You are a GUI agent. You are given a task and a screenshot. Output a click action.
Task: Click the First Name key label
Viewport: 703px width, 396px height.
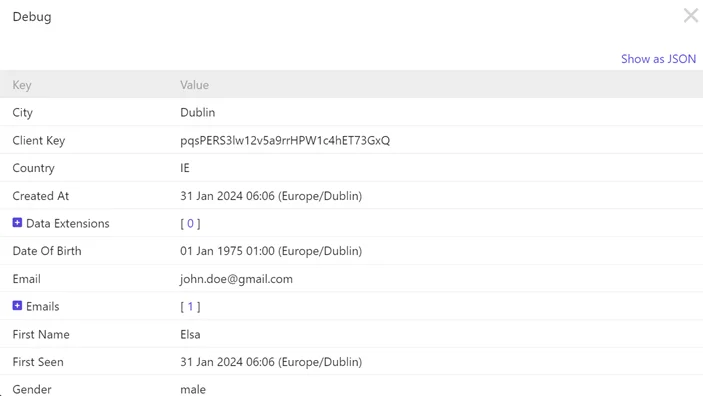pos(41,334)
